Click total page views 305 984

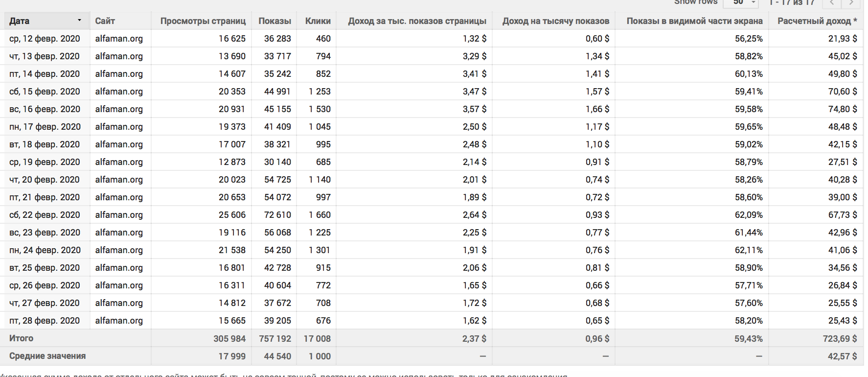(x=229, y=339)
